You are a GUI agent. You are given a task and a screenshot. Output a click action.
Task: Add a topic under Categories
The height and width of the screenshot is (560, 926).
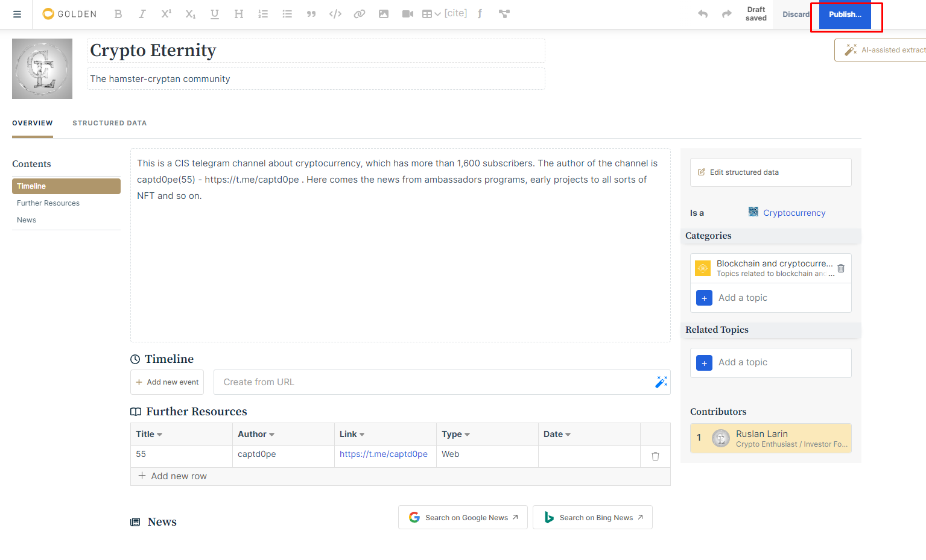[771, 298]
